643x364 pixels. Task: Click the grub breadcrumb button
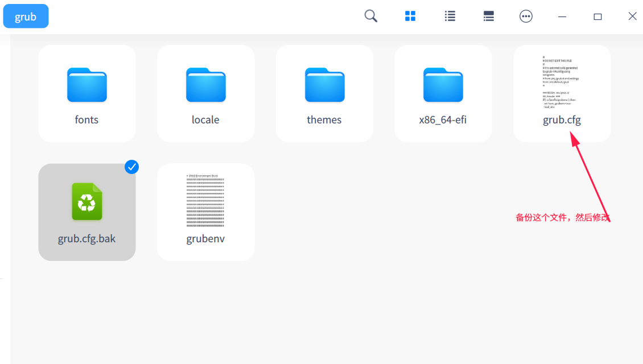tap(26, 16)
